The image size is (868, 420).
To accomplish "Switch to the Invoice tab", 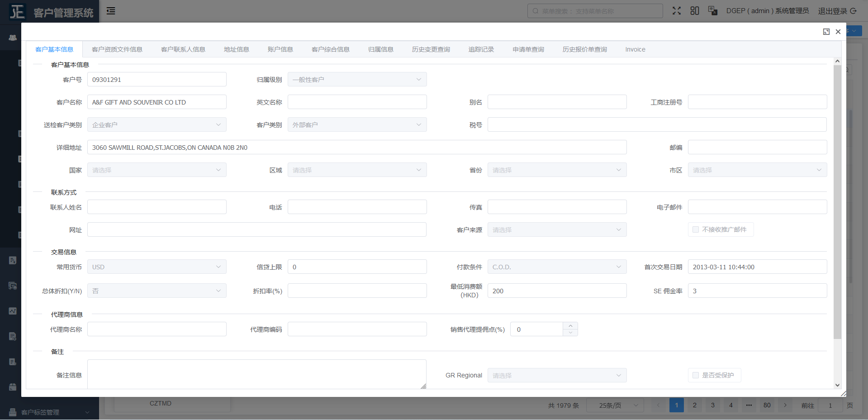I will pyautogui.click(x=636, y=49).
